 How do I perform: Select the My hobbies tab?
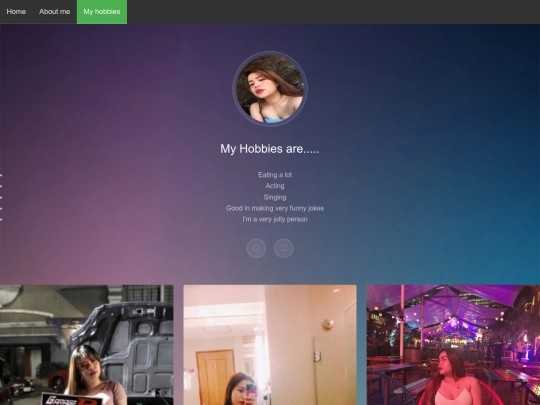pyautogui.click(x=102, y=12)
